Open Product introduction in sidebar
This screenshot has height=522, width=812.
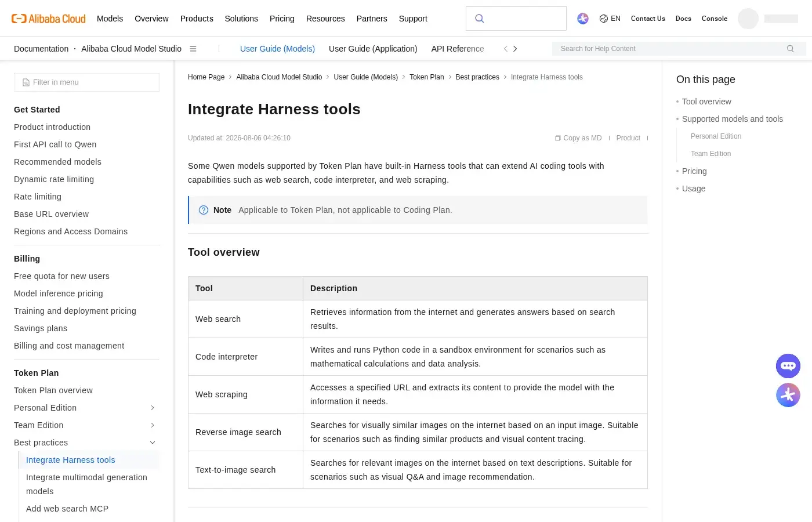(x=52, y=127)
